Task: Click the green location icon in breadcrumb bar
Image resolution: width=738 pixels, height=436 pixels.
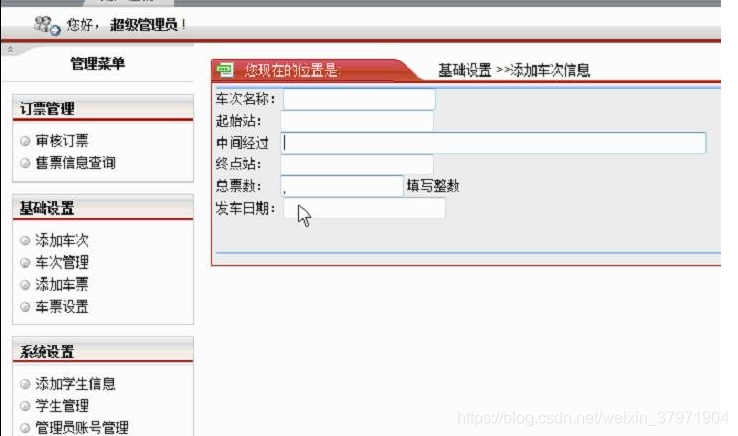Action: (x=225, y=70)
